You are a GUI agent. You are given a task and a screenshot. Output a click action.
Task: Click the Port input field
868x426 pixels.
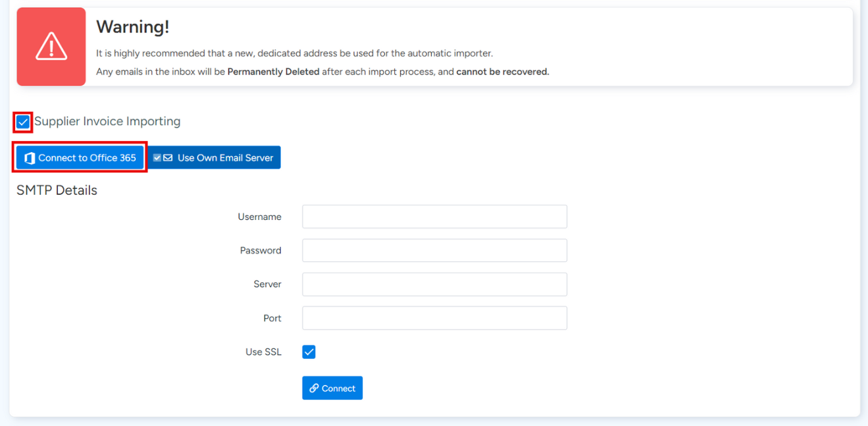coord(434,318)
